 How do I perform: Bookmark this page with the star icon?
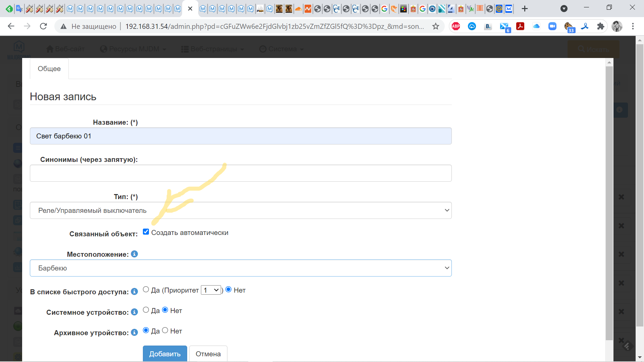pos(435,26)
